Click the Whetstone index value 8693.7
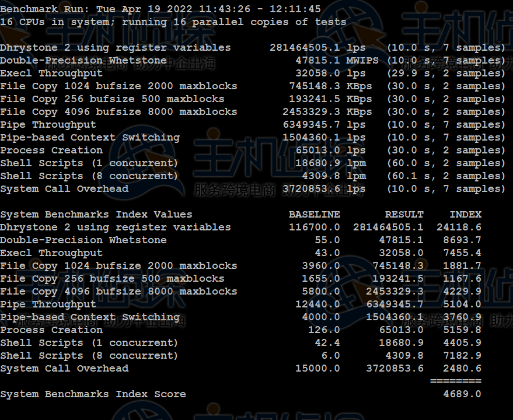513x420 pixels. pos(462,240)
